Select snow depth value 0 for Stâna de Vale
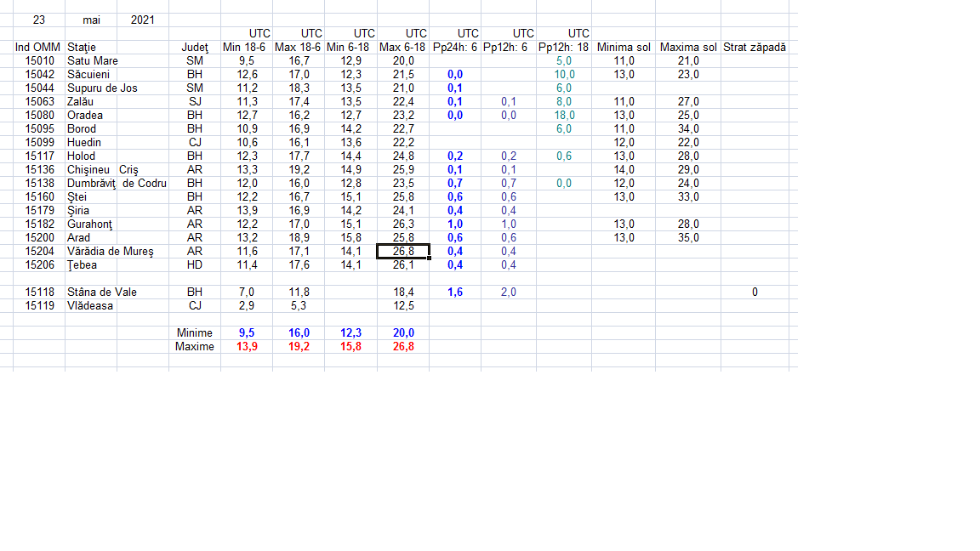Image resolution: width=980 pixels, height=551 pixels. coord(755,292)
